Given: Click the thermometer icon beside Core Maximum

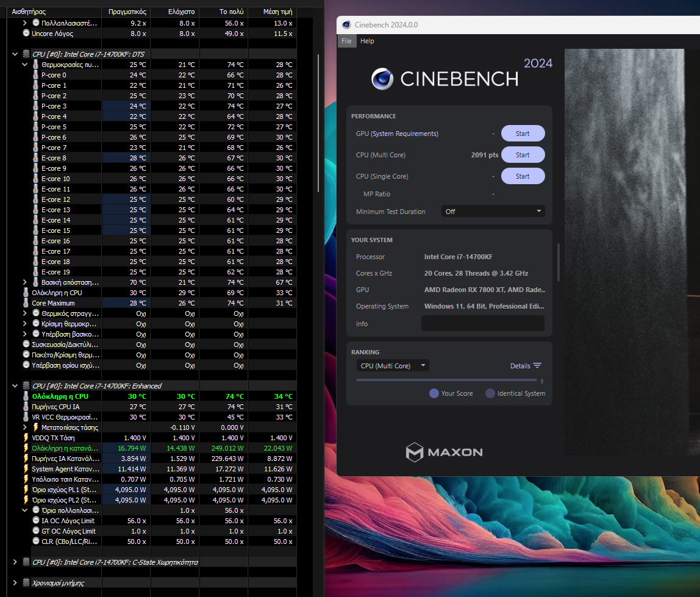Looking at the screenshot, I should (x=26, y=303).
